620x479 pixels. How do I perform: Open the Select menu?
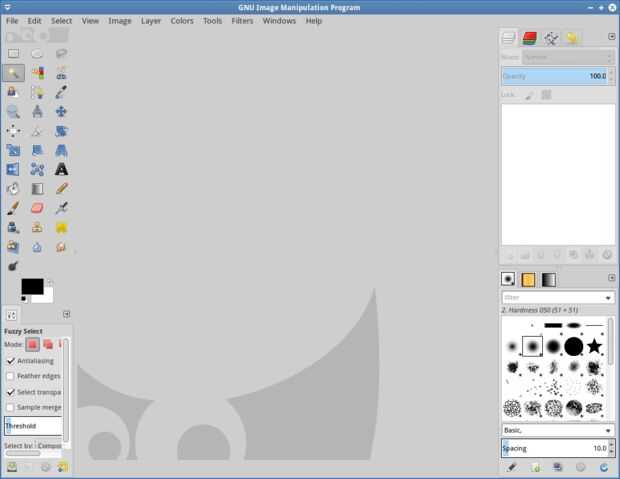(x=61, y=21)
